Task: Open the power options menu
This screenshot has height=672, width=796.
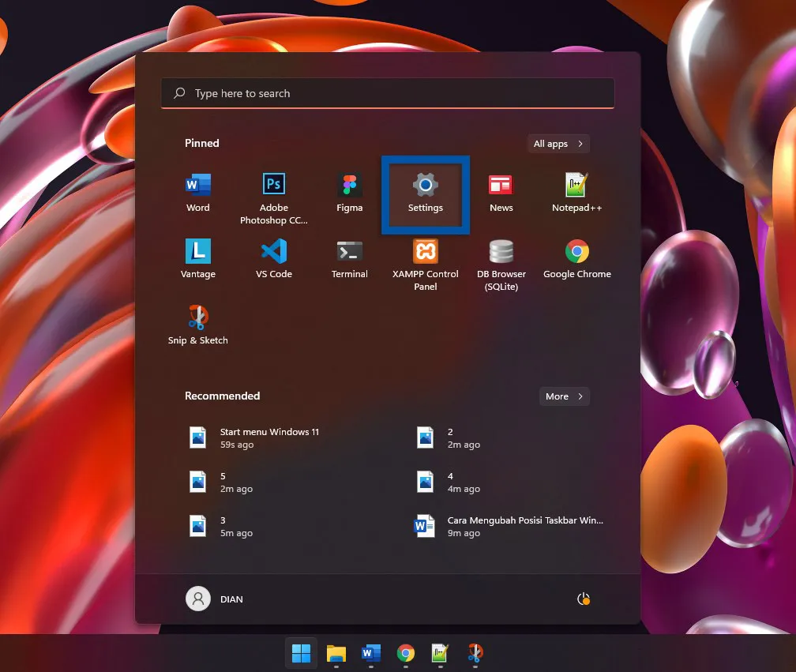Action: click(x=583, y=599)
